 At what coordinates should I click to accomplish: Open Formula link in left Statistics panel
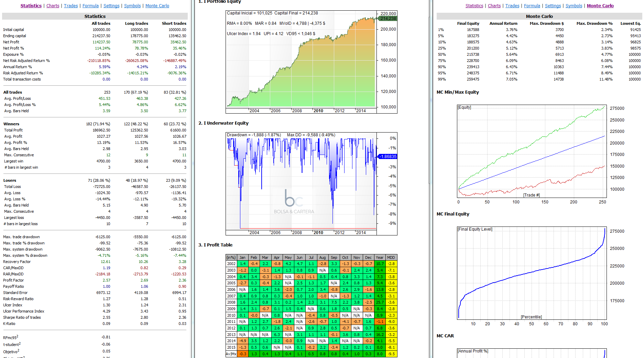90,6
